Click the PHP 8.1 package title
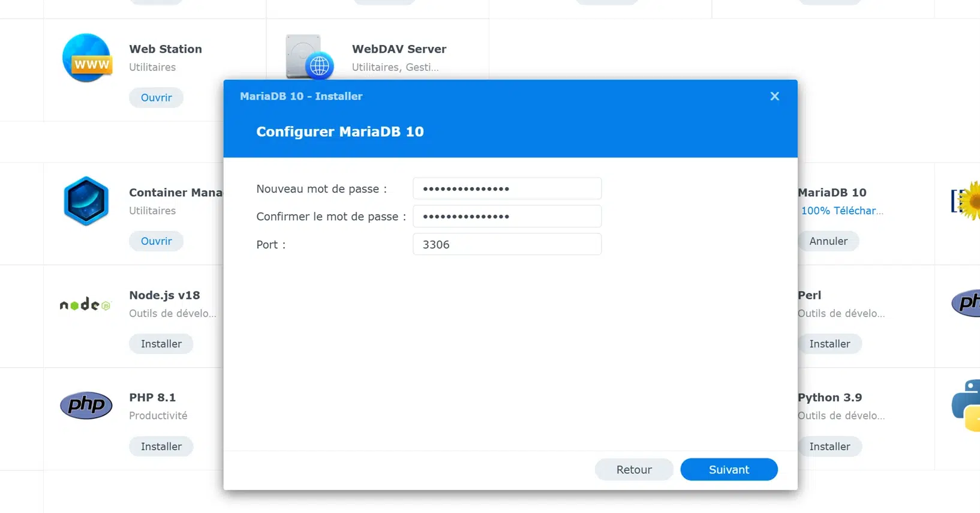 pos(152,397)
